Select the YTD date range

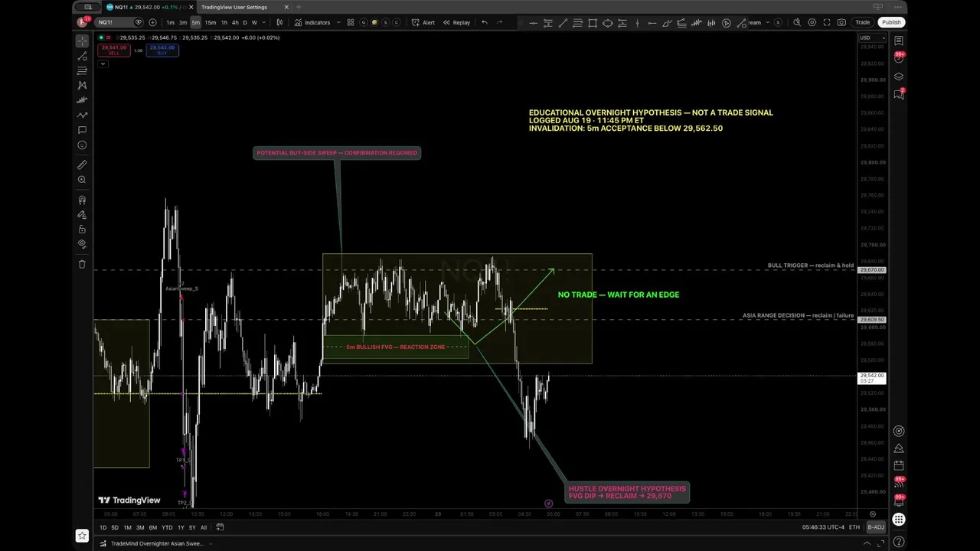coord(167,527)
